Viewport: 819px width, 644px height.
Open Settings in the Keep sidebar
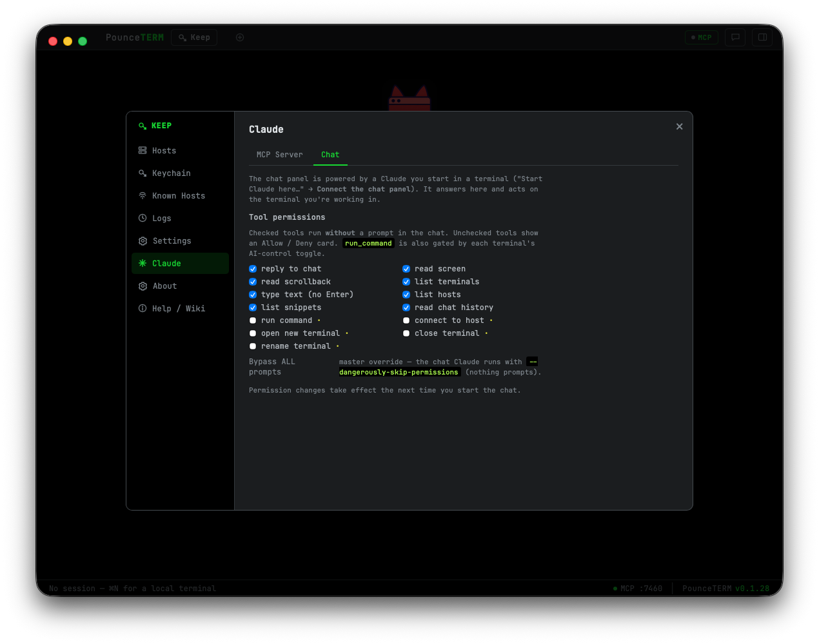pyautogui.click(x=180, y=241)
